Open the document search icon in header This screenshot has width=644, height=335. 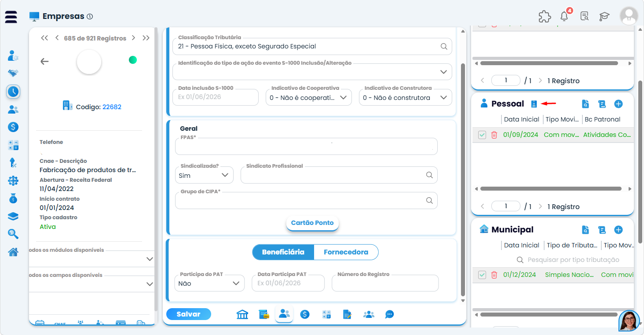pyautogui.click(x=584, y=16)
